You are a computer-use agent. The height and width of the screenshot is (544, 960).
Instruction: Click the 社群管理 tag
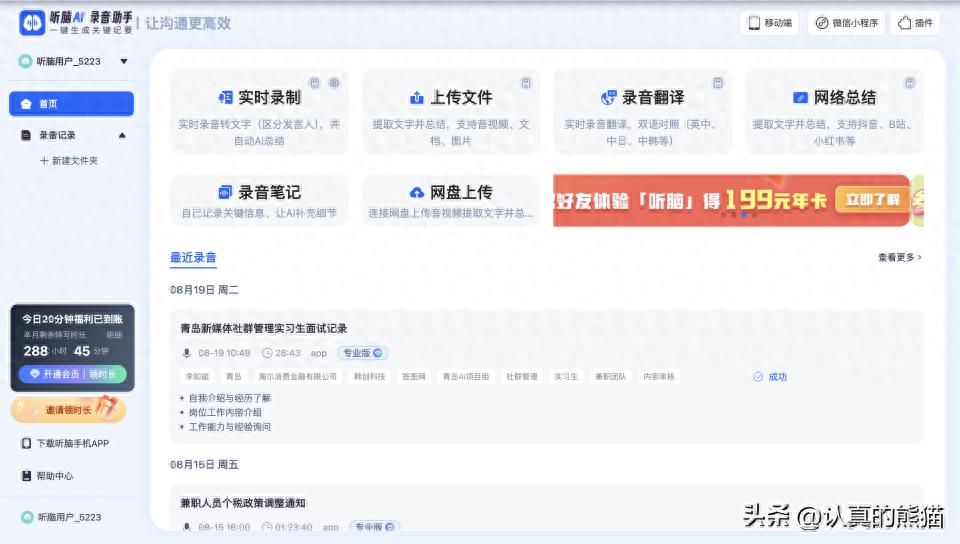522,377
